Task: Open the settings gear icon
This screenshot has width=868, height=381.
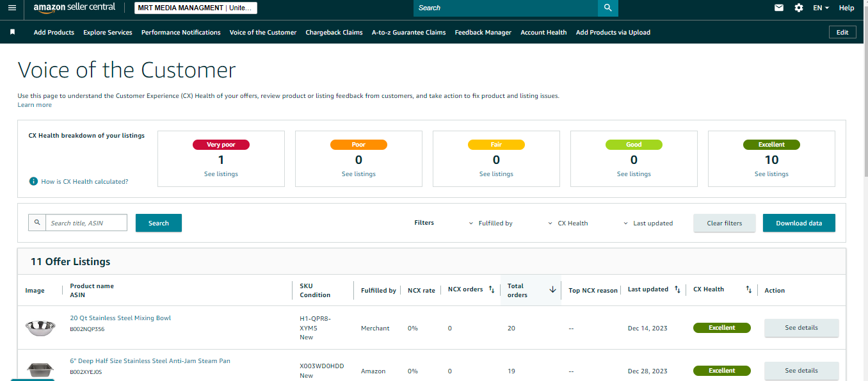Action: [799, 8]
